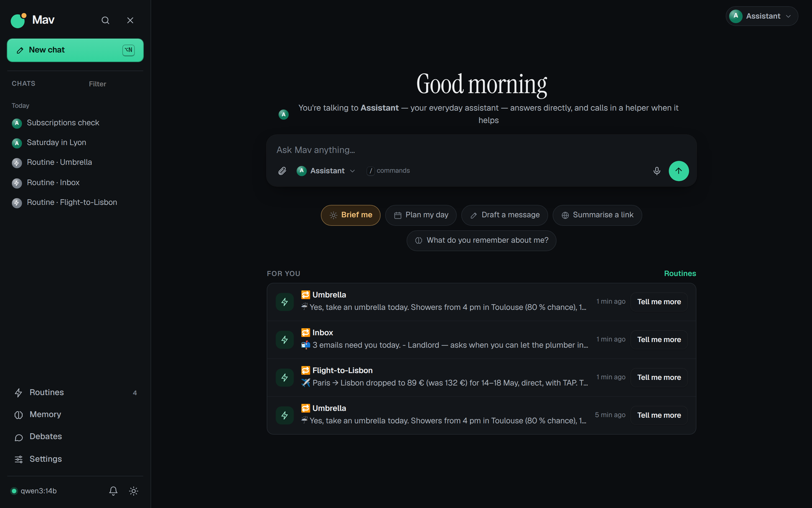Click lightning icon of first Umbrella card

click(285, 302)
